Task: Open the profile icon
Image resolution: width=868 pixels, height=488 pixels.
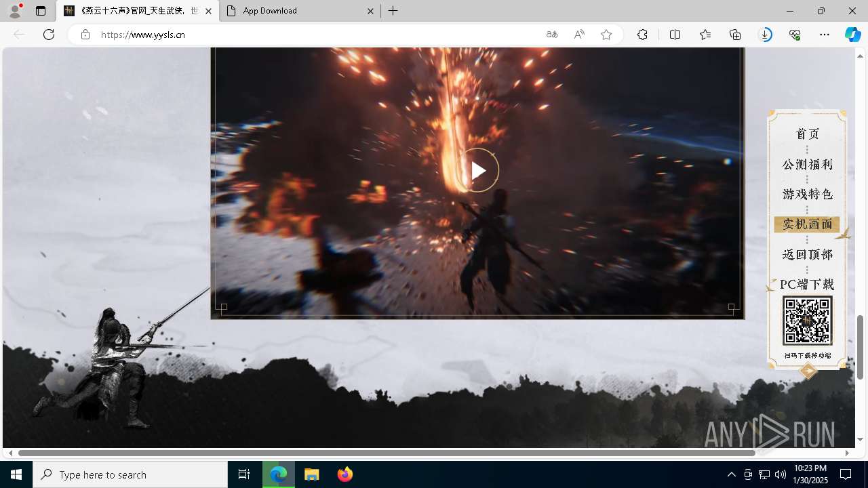Action: 15,11
